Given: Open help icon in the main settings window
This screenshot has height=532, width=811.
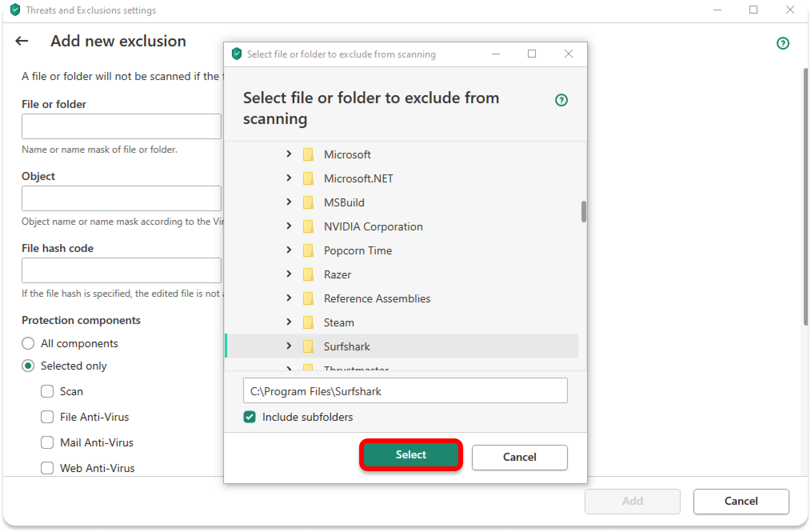Looking at the screenshot, I should pos(783,43).
